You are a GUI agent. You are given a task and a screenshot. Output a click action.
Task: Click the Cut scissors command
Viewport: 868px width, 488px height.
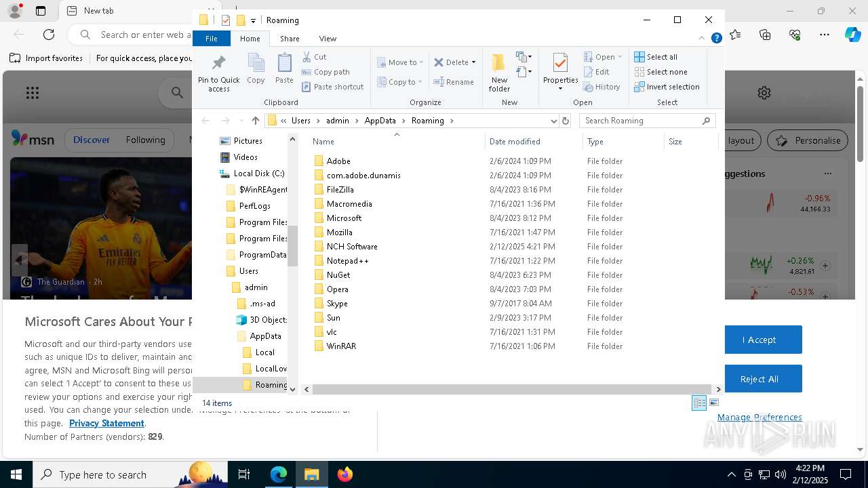(314, 57)
